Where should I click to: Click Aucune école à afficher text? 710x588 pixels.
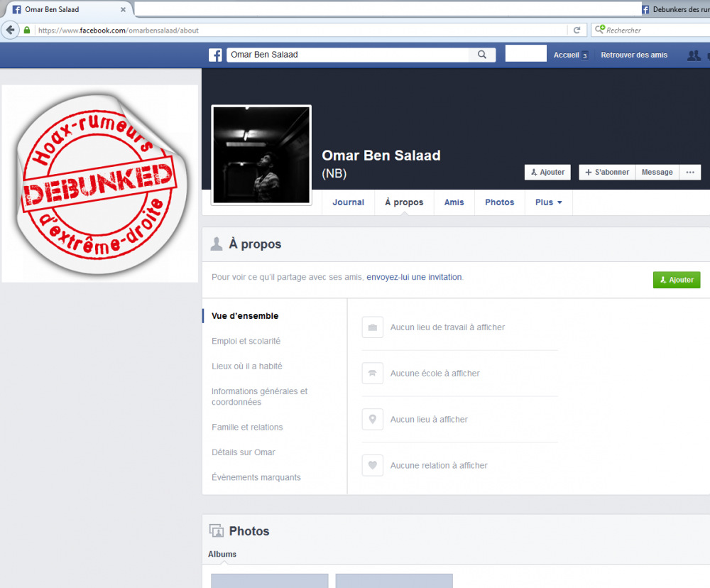coord(435,374)
